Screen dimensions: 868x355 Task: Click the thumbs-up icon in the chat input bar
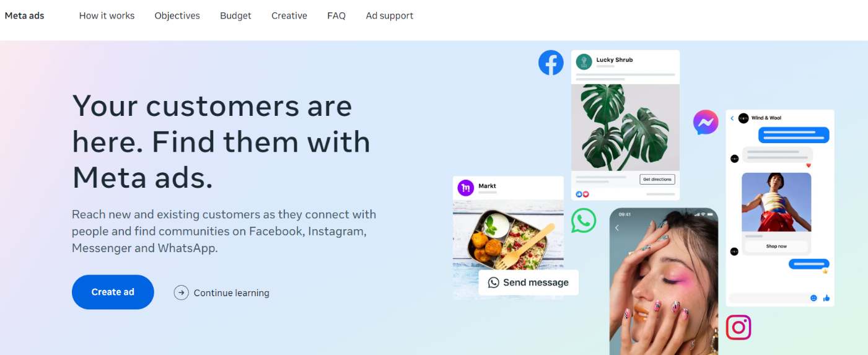(826, 298)
